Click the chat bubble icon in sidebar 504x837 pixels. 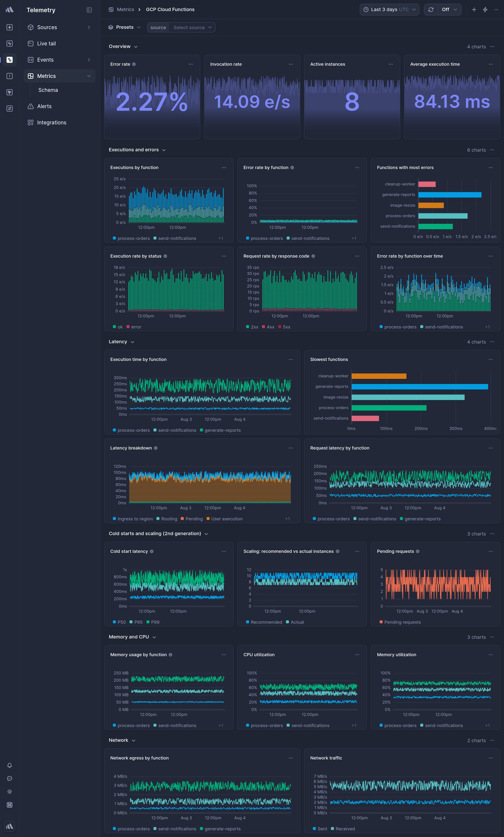point(9,779)
